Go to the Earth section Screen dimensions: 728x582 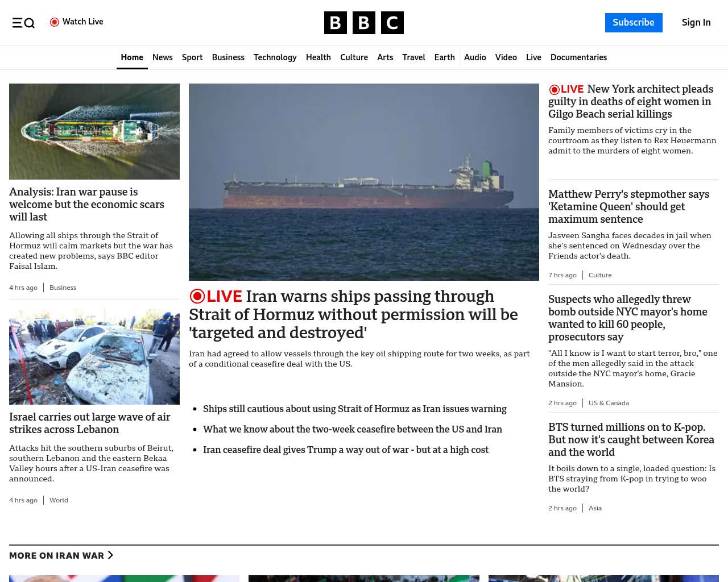[x=444, y=57]
